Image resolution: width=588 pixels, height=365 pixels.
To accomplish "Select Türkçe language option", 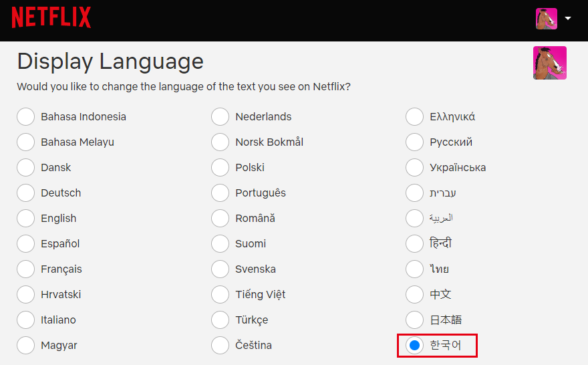I will pyautogui.click(x=220, y=320).
